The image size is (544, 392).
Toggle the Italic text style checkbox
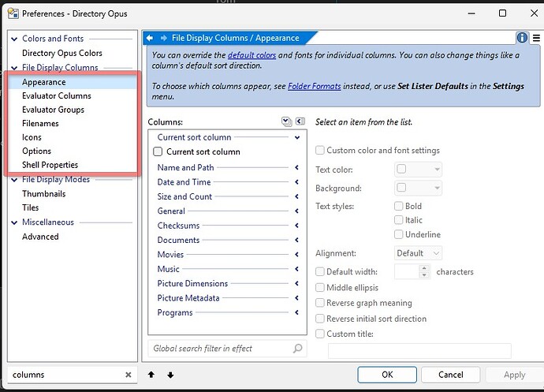(399, 220)
